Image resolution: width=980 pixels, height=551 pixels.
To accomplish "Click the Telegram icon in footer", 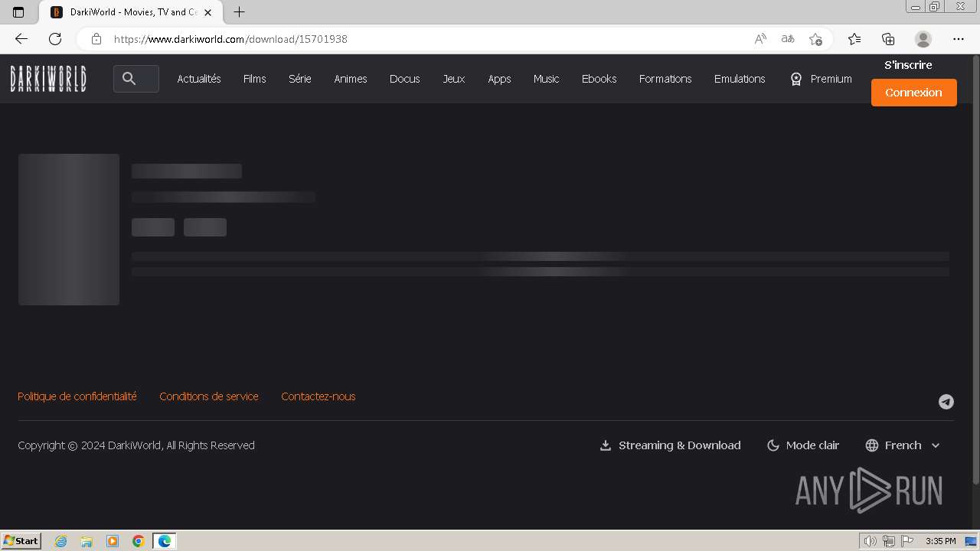I will (x=946, y=402).
